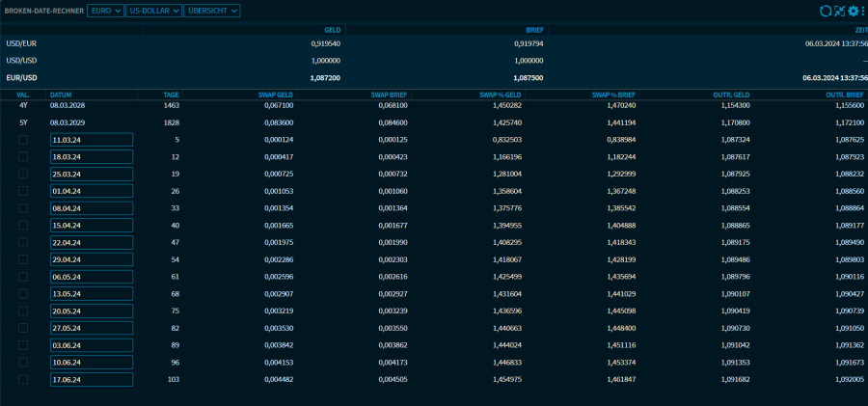Toggle the checkbox next to 08.04.24
This screenshot has width=868, height=406.
tap(23, 208)
